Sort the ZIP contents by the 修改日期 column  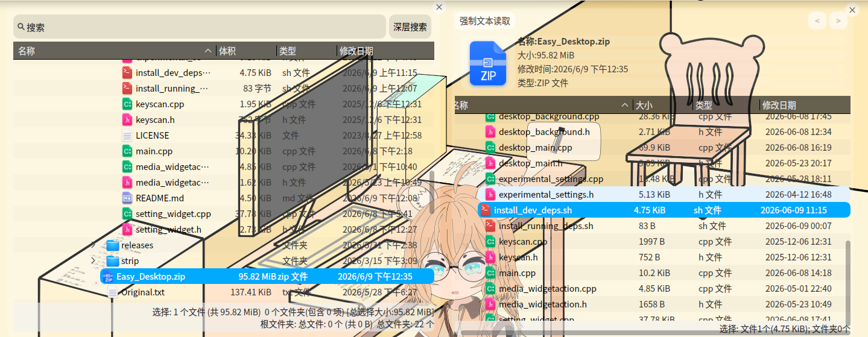(805, 106)
